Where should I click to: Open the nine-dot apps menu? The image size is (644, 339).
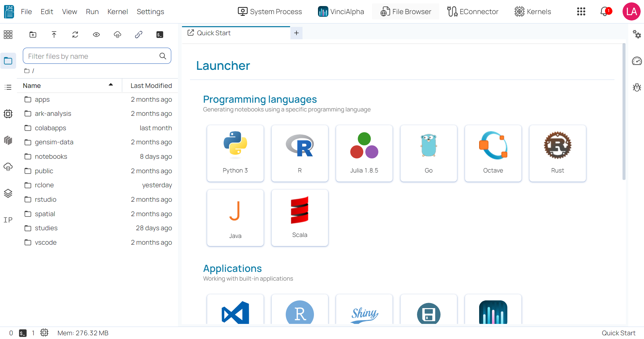581,12
